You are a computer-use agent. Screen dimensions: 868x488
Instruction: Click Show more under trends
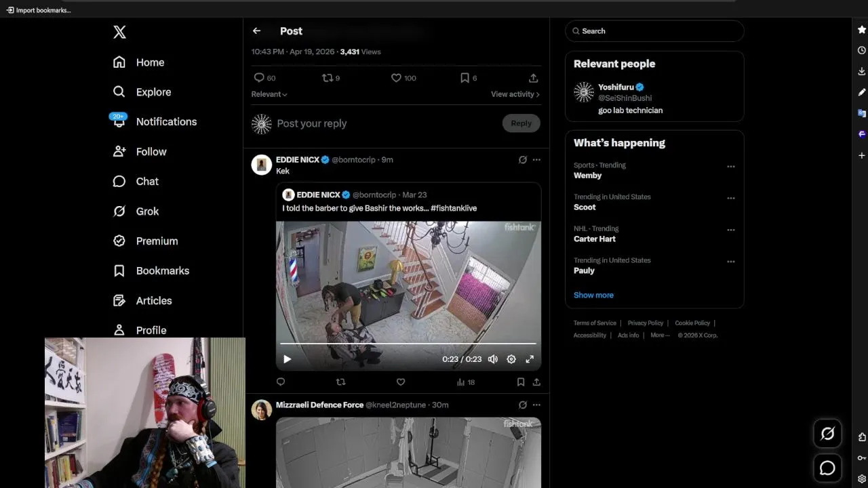[x=593, y=296]
